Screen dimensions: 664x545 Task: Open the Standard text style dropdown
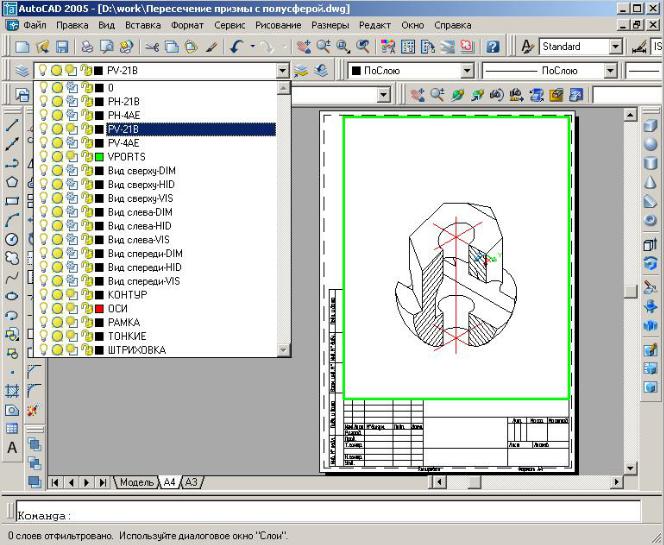tap(615, 46)
